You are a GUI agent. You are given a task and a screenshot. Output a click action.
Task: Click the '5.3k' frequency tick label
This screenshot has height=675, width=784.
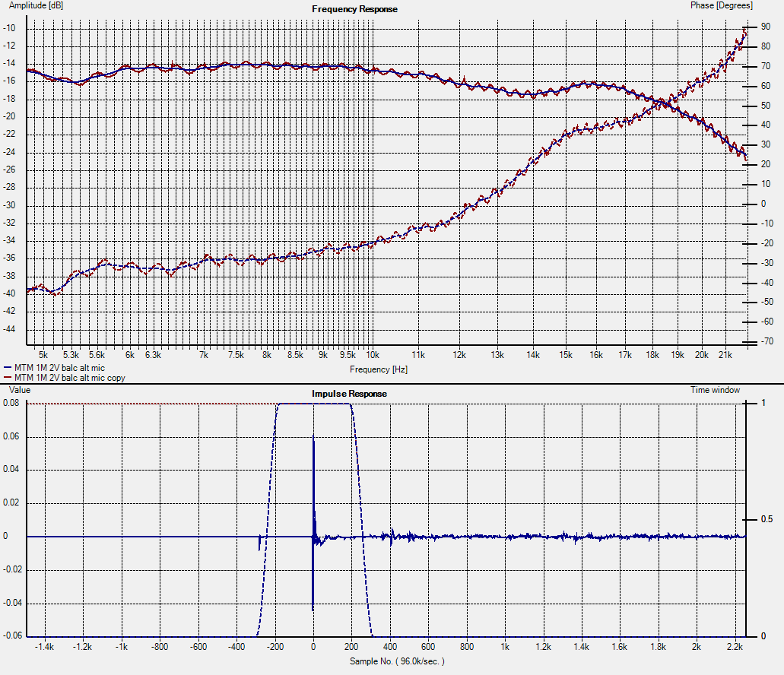(x=71, y=355)
